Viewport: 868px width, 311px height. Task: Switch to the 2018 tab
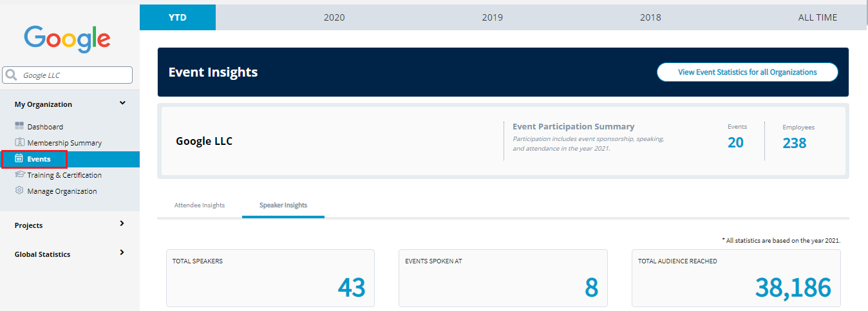tap(650, 17)
